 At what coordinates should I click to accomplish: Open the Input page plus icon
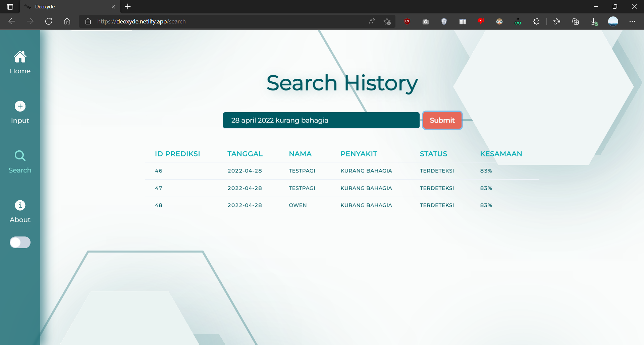click(x=20, y=106)
